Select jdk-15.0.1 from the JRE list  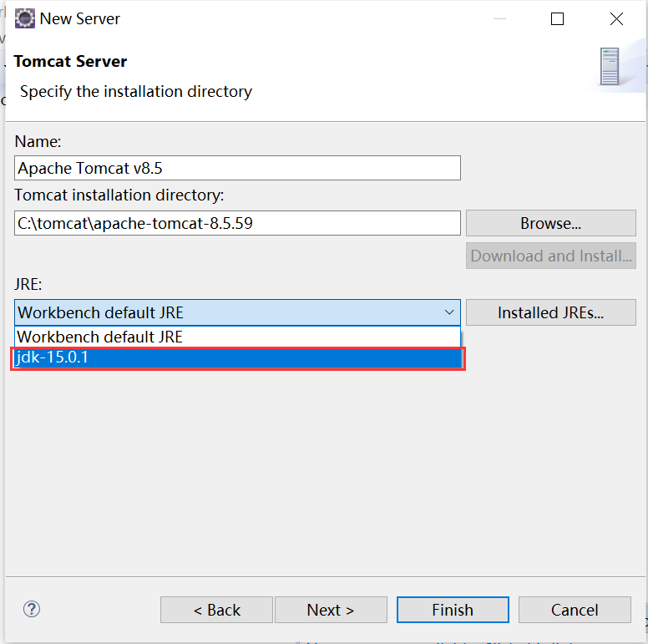(x=238, y=357)
